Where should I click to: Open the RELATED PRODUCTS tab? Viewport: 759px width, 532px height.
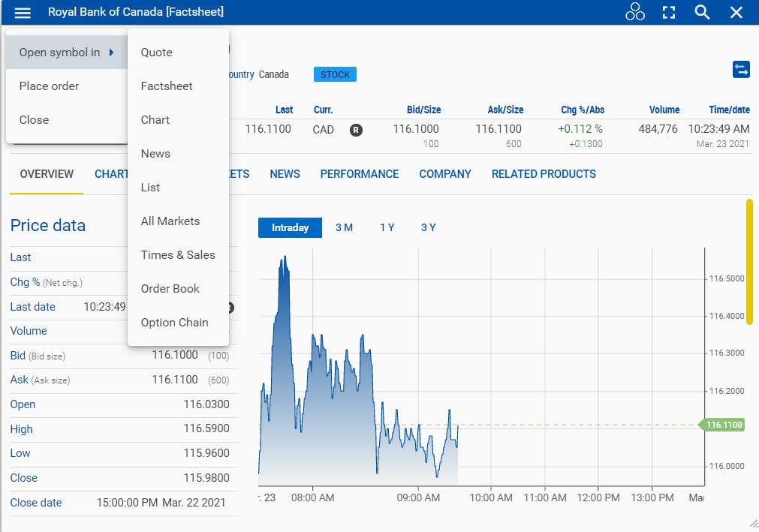point(543,173)
